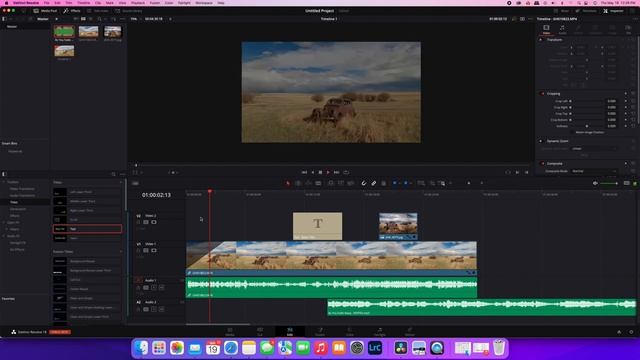Toggle Media Pool panel button
Screen dimensions: 640x360
(x=45, y=11)
